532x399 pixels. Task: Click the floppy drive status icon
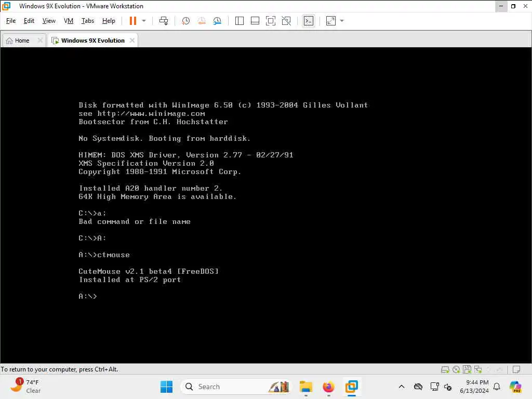[x=467, y=369]
